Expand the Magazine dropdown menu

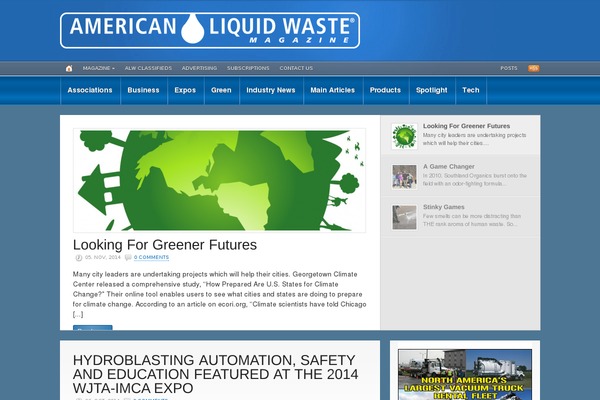(99, 68)
